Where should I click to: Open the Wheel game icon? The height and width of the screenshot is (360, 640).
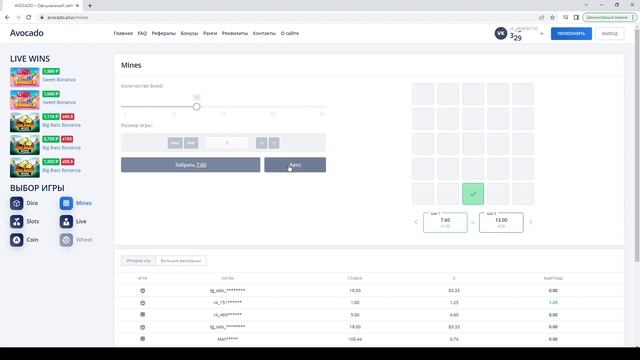point(66,240)
